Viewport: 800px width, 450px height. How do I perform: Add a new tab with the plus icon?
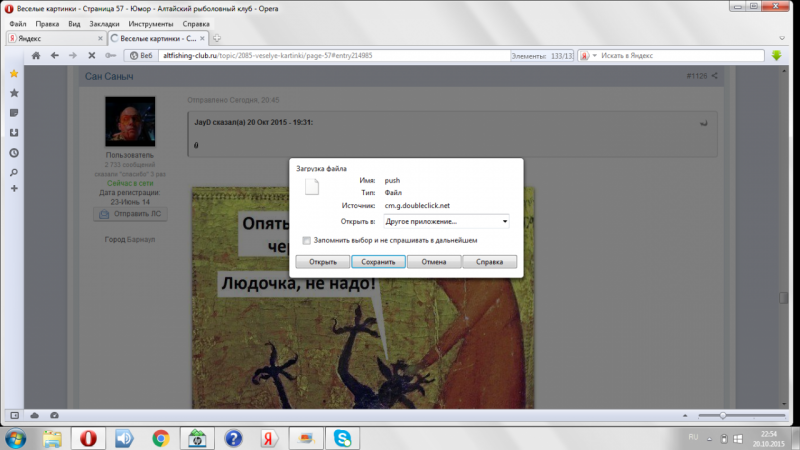point(217,38)
